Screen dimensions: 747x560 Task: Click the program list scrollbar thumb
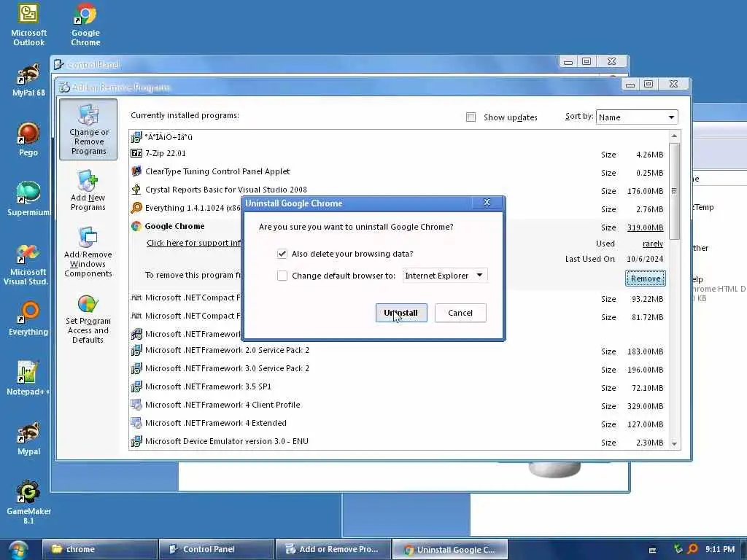674,190
